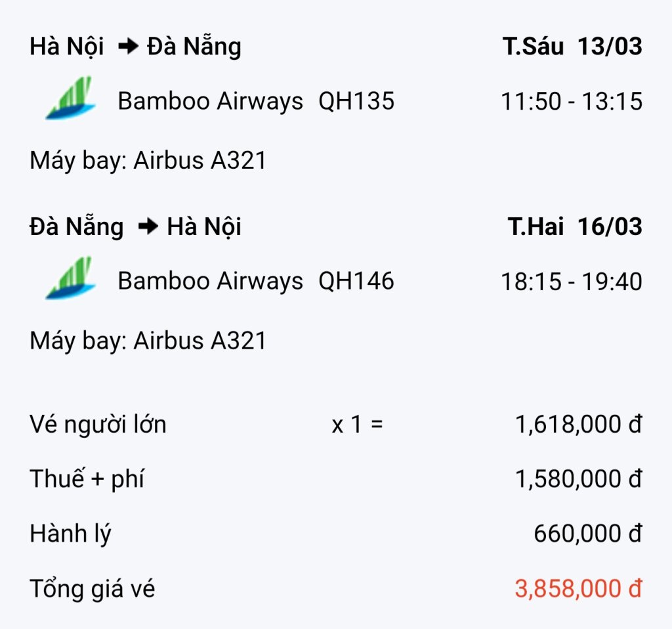Viewport: 672px width, 629px height.
Task: Select the Thuế + phí amount 1,580,000 đ
Action: click(x=579, y=479)
